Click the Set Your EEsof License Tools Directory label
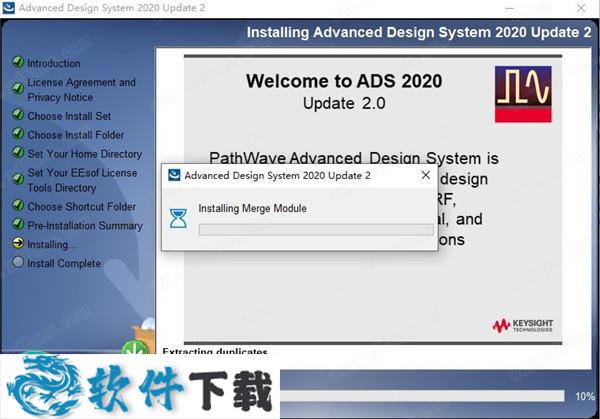The height and width of the screenshot is (419, 600). click(82, 180)
